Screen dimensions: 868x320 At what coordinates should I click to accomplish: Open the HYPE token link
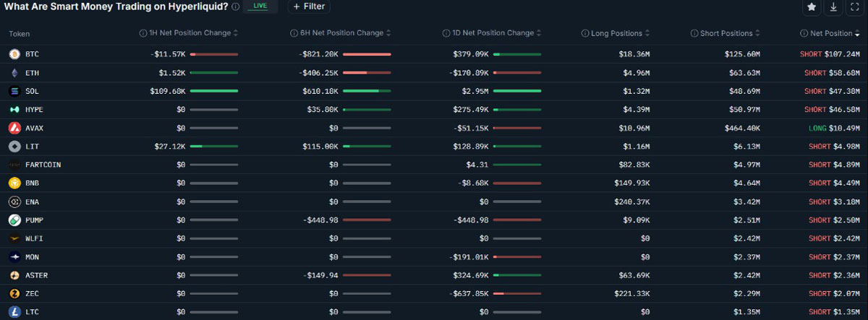coord(34,109)
